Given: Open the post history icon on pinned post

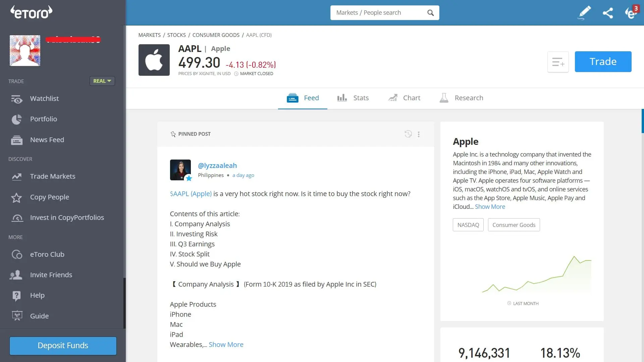Looking at the screenshot, I should point(408,134).
